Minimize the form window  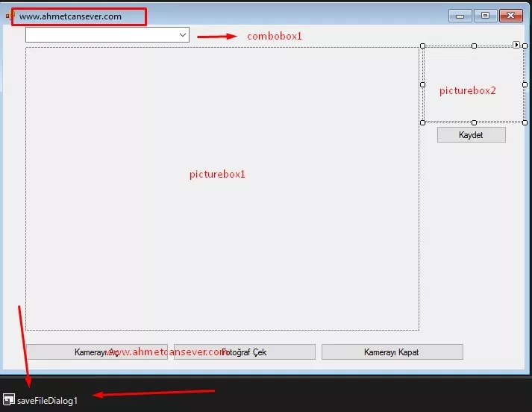pos(460,16)
